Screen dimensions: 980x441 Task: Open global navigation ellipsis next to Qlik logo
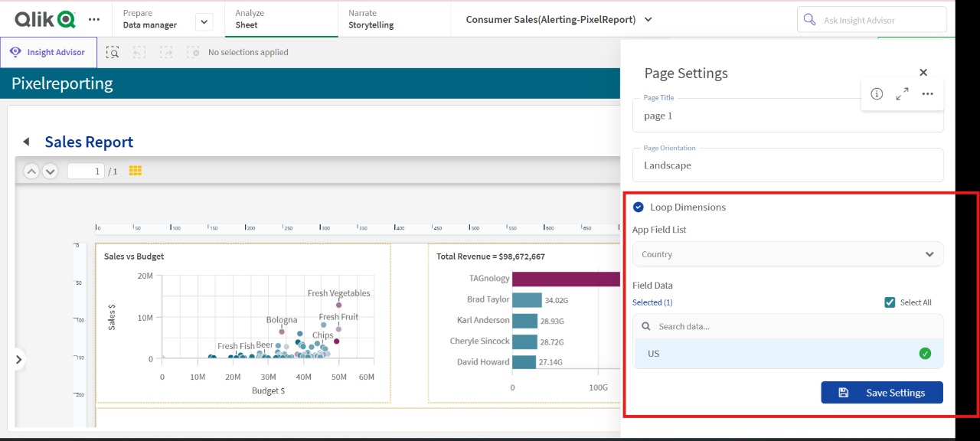tap(93, 19)
